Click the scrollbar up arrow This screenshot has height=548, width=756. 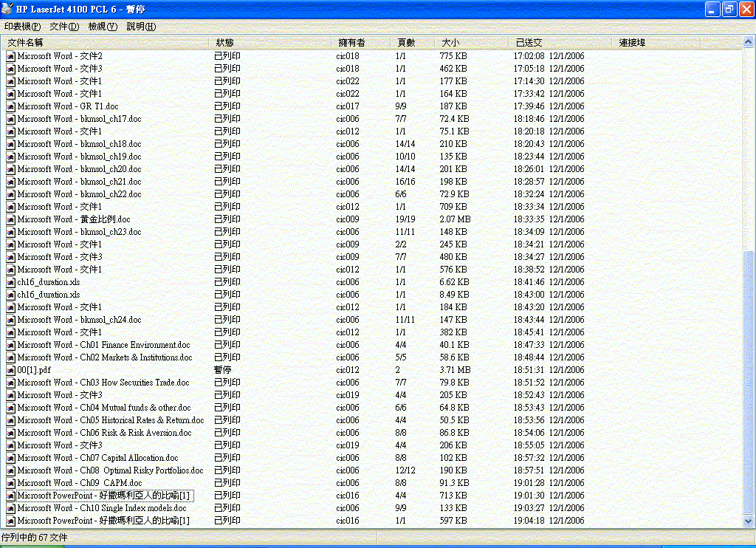748,42
